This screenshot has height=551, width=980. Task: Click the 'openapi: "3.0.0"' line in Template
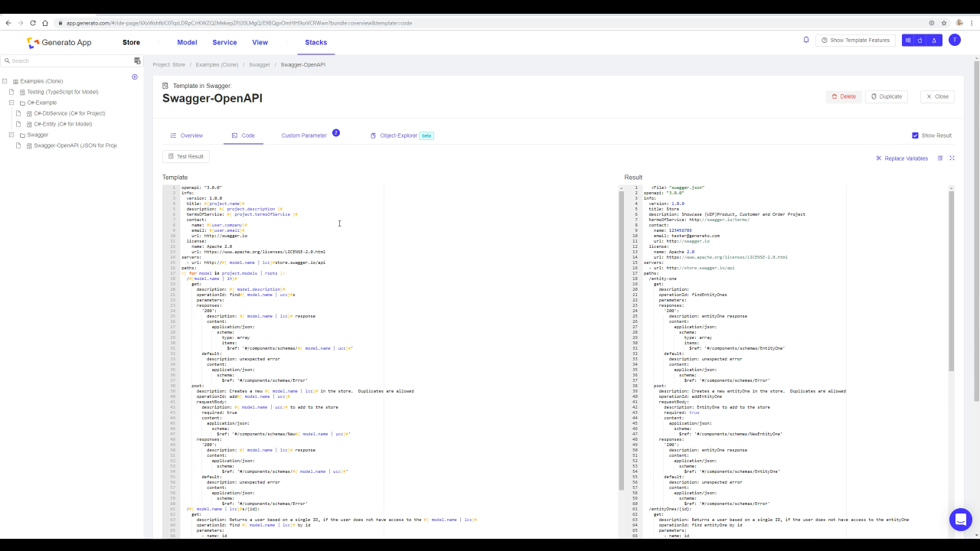click(x=201, y=187)
